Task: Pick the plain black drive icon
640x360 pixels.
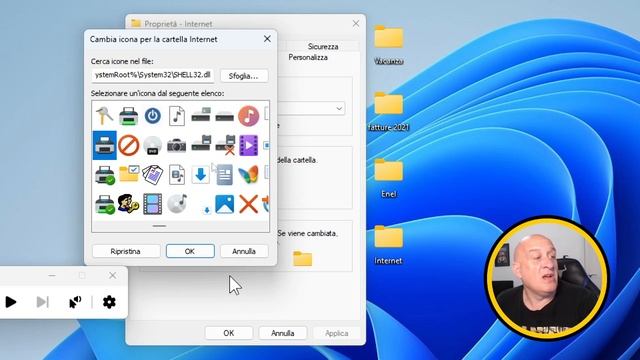Action: (x=224, y=116)
